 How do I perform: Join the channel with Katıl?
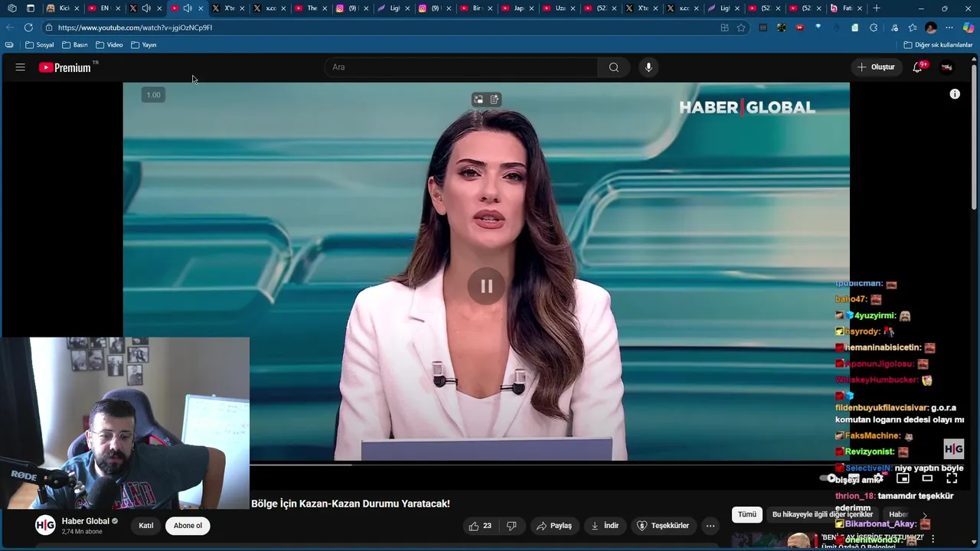point(146,526)
